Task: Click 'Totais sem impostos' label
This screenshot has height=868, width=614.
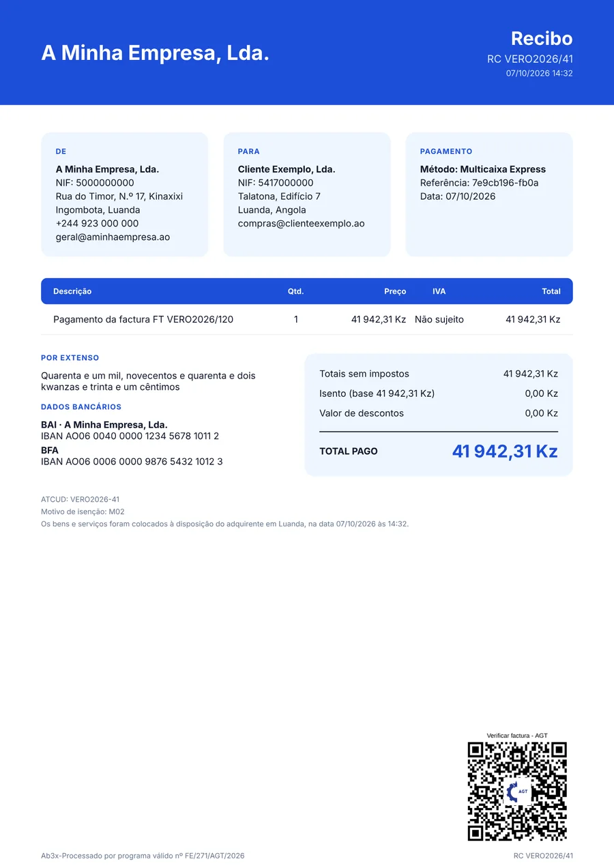Action: pyautogui.click(x=364, y=374)
